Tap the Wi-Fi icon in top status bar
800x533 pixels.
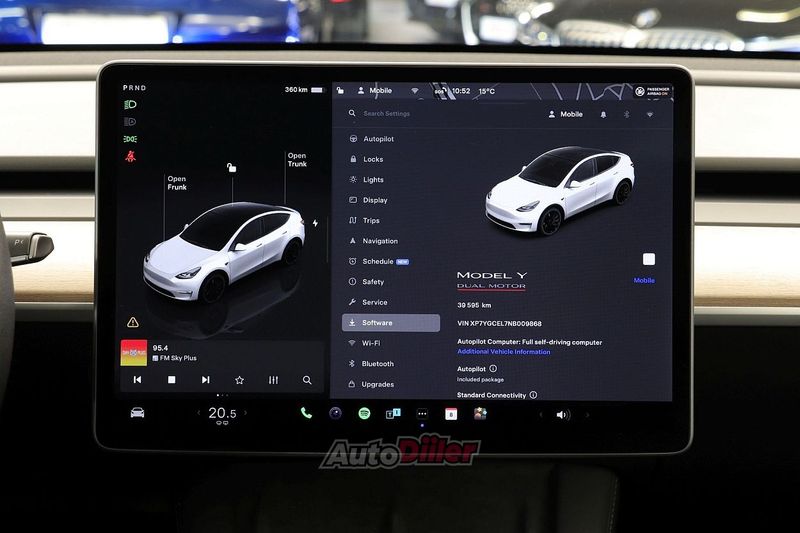click(x=415, y=91)
